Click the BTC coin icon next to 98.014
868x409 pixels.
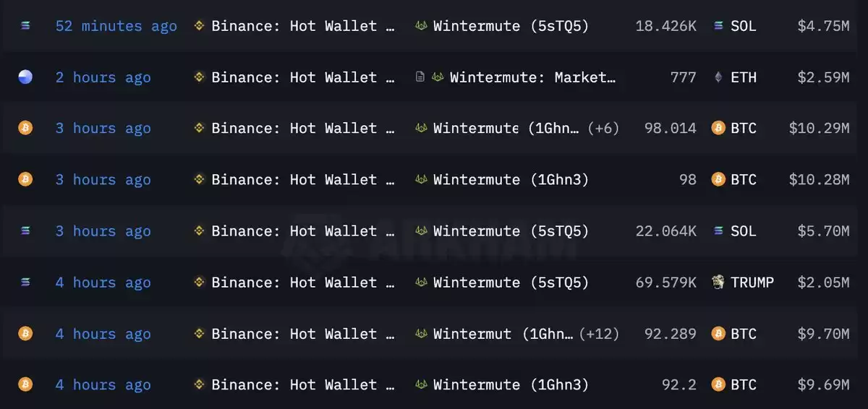[x=718, y=128]
